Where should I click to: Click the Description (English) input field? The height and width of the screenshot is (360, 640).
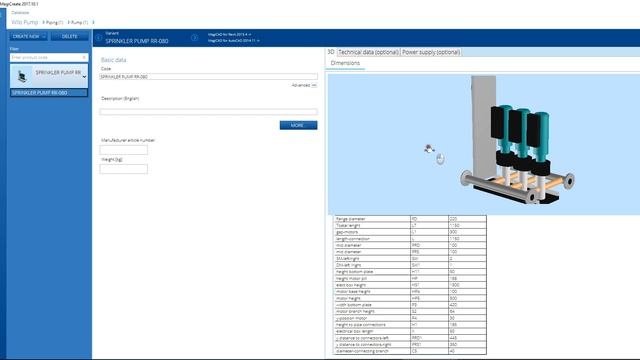point(208,111)
